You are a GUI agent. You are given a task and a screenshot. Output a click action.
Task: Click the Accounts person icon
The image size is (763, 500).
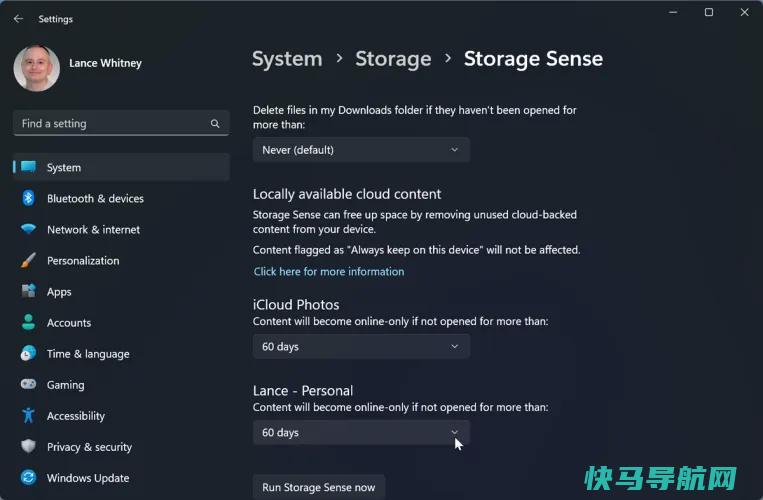pyautogui.click(x=29, y=322)
